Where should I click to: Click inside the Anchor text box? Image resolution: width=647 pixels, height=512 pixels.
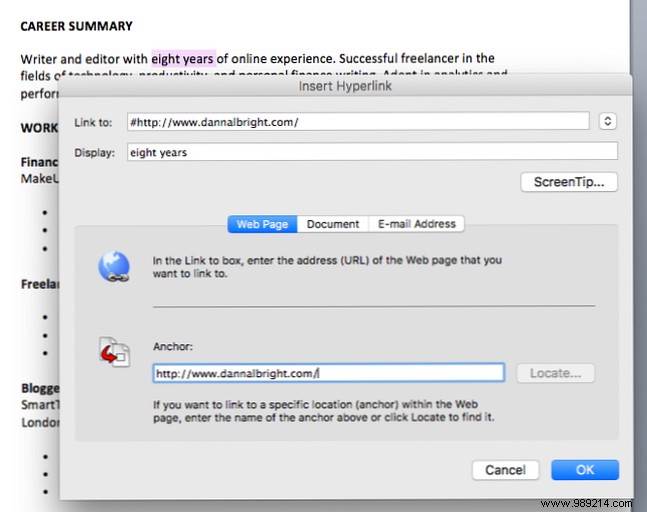coord(328,373)
